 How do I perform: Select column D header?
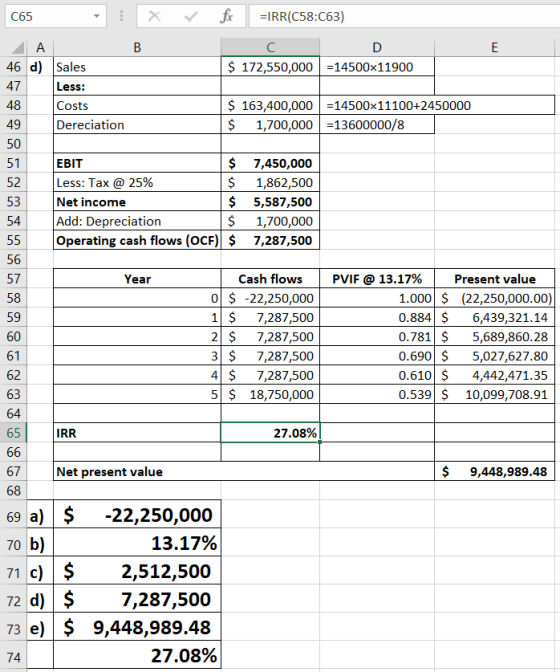click(x=377, y=48)
